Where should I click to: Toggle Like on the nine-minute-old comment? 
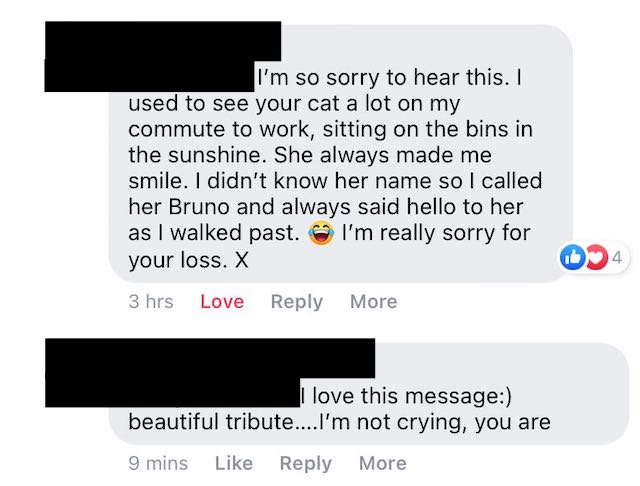tap(234, 463)
